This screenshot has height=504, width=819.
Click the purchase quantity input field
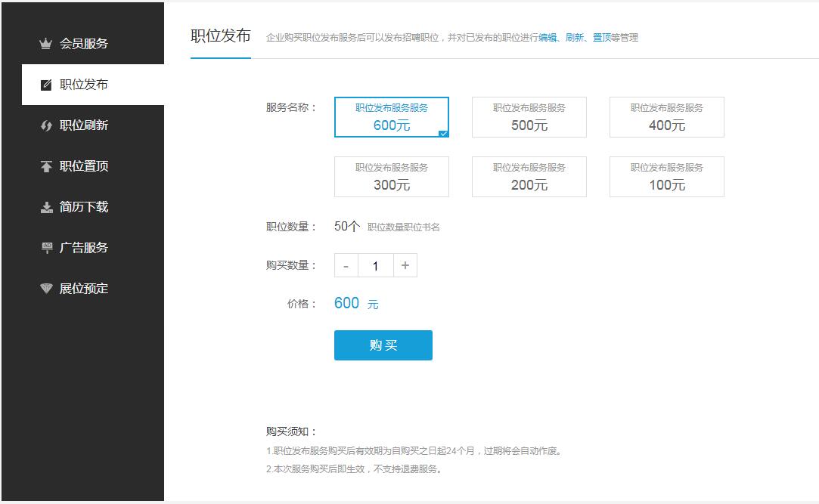[375, 265]
